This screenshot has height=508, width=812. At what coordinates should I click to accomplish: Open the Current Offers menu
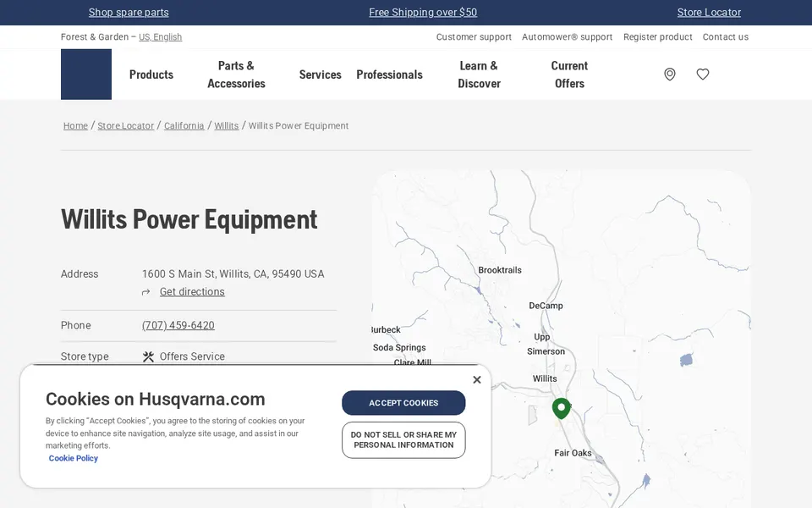pyautogui.click(x=569, y=75)
